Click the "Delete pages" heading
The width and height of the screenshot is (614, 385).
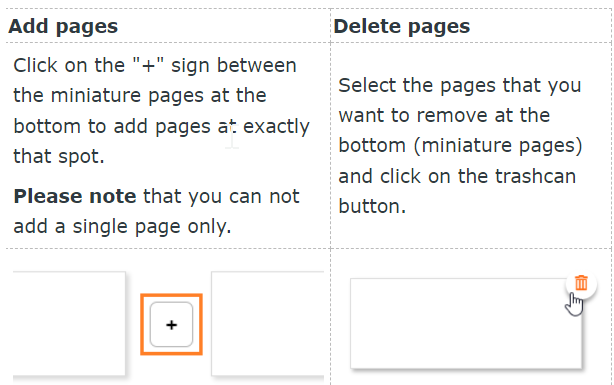point(401,27)
